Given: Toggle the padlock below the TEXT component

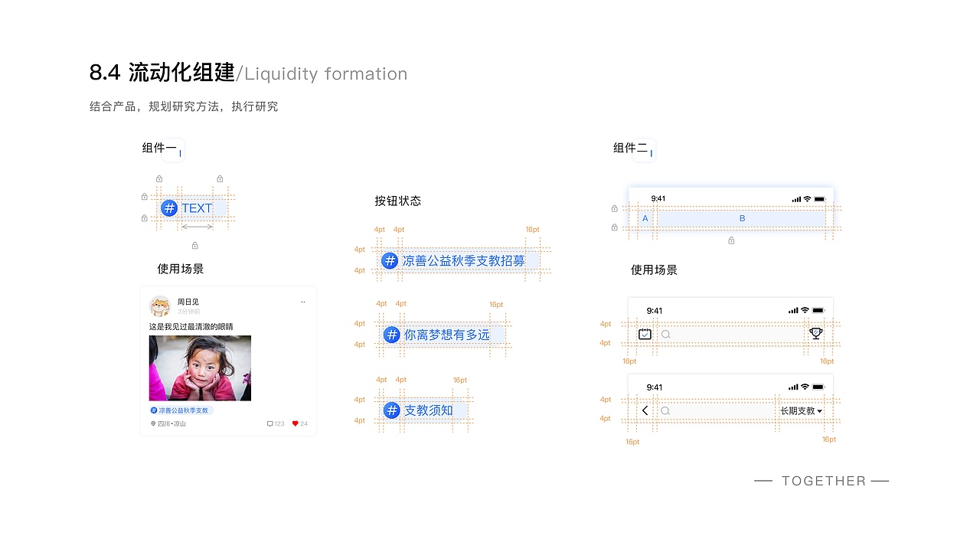Looking at the screenshot, I should pyautogui.click(x=194, y=245).
